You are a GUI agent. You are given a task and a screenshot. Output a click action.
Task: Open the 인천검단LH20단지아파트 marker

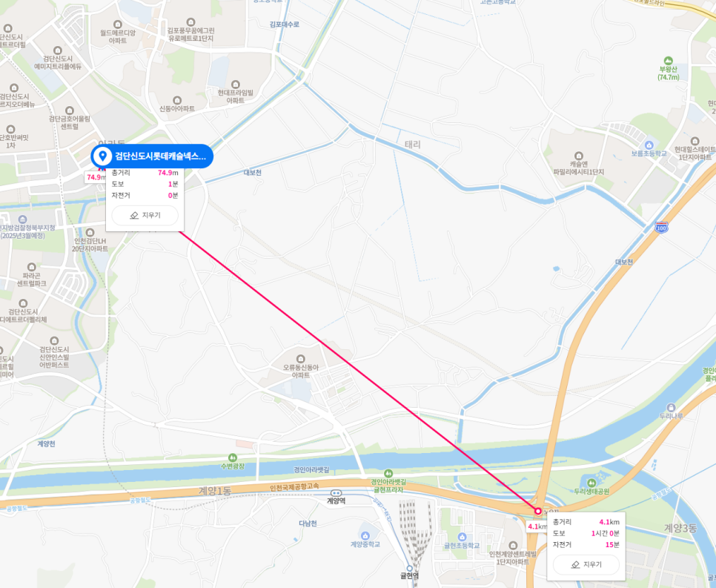click(x=90, y=233)
